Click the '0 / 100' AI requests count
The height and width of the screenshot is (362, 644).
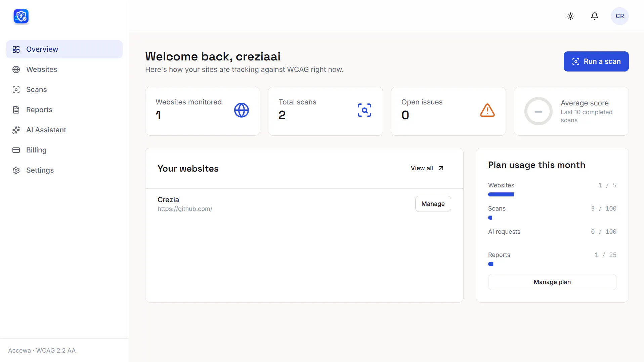[x=604, y=232]
